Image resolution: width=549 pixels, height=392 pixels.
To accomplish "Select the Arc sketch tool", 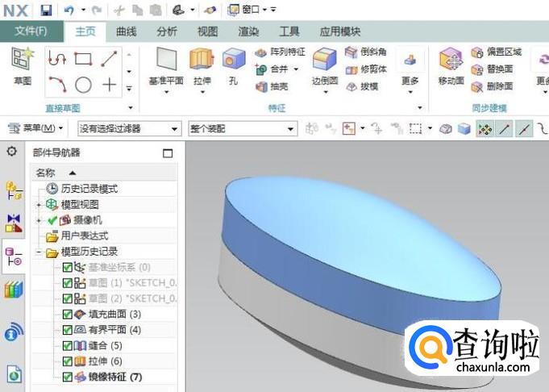I will pos(58,85).
